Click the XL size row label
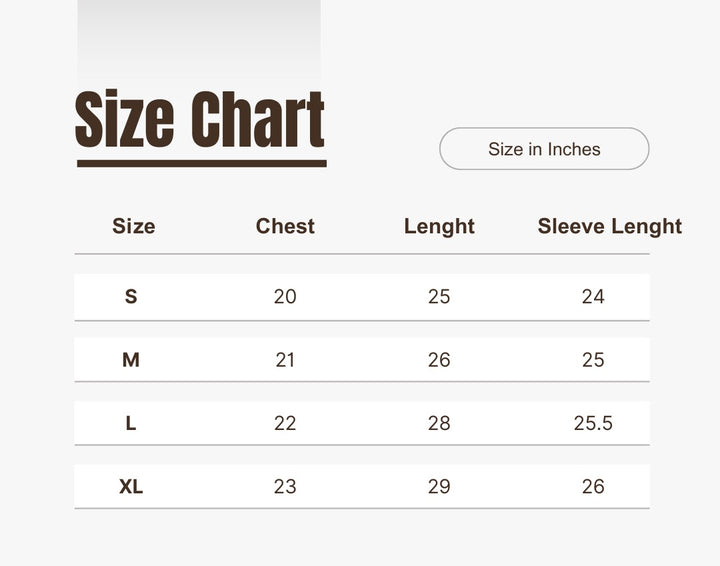This screenshot has height=566, width=720. point(131,487)
